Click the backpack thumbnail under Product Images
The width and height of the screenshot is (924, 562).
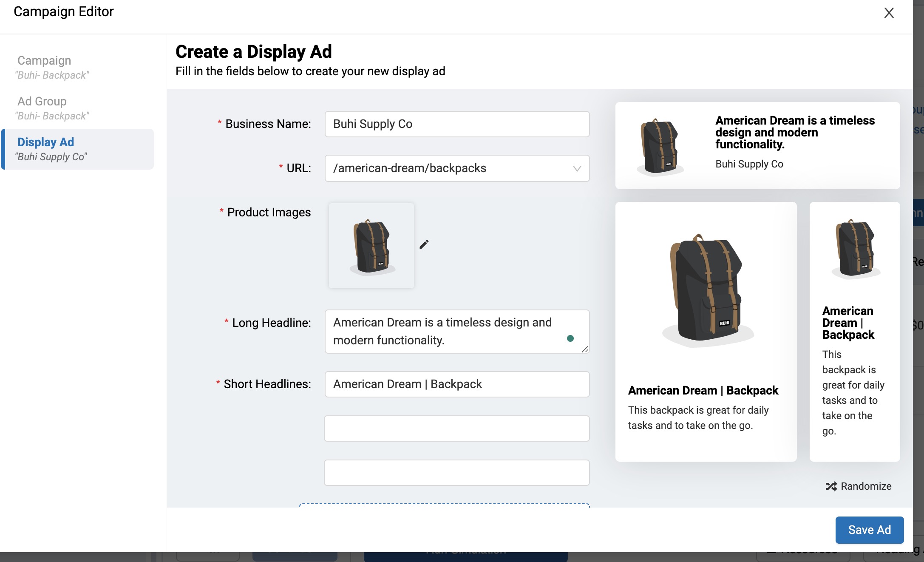click(371, 245)
